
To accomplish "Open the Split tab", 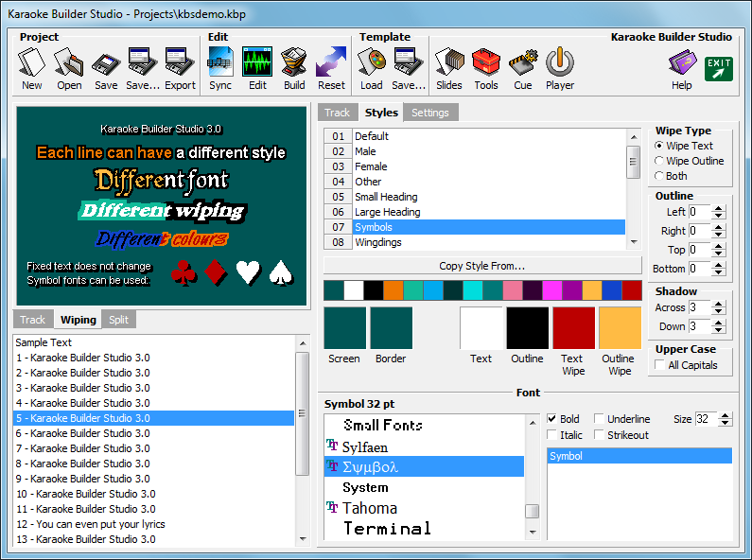I will (118, 320).
